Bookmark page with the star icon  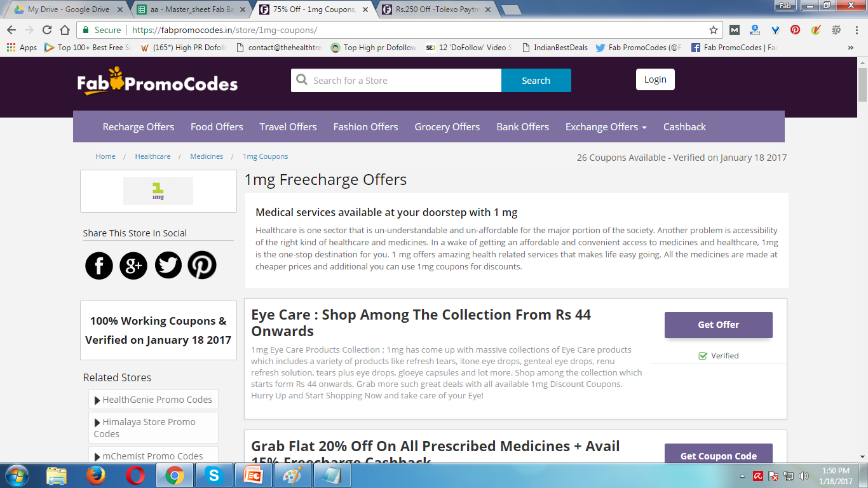tap(714, 30)
